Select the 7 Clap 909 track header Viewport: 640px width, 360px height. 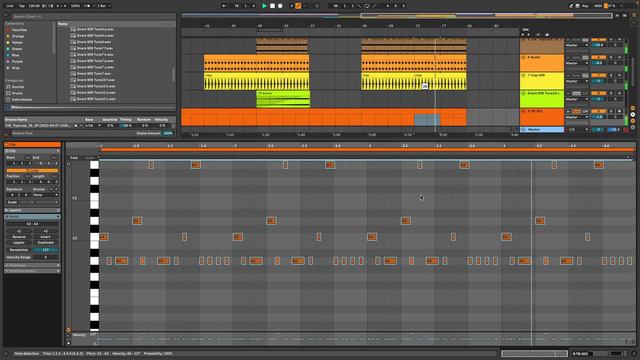(542, 81)
